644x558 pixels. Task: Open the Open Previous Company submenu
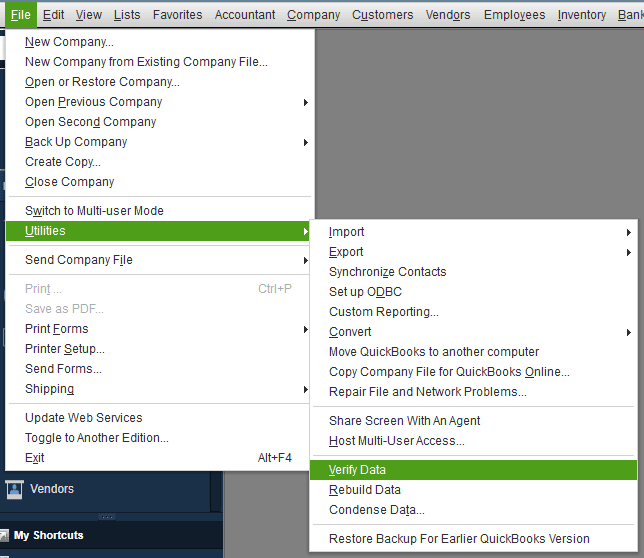(x=306, y=102)
